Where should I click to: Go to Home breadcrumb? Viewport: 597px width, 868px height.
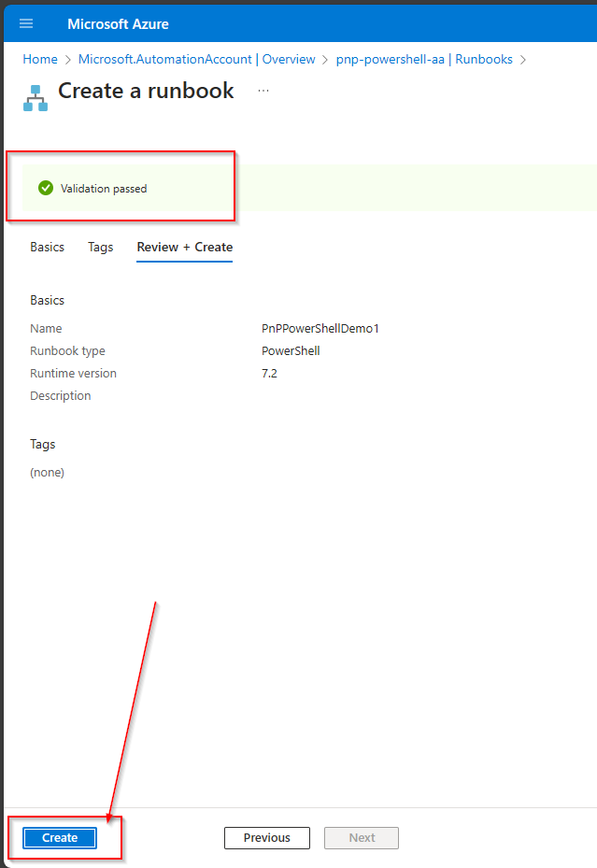click(x=40, y=59)
